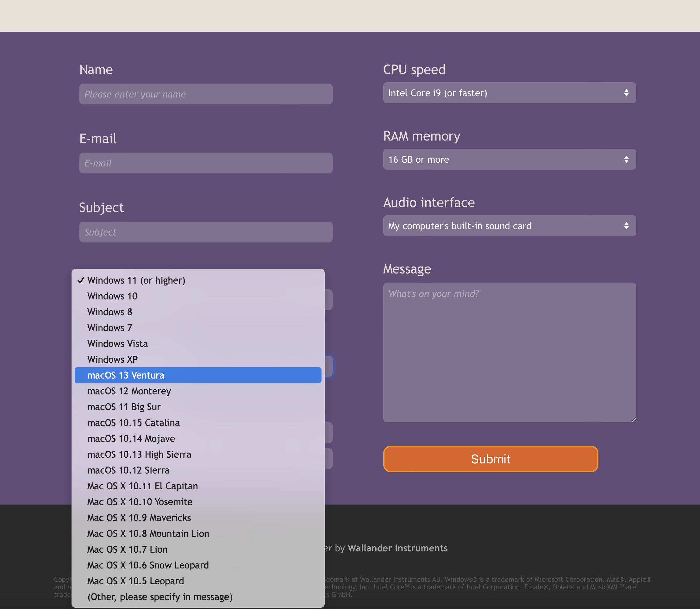Select Mac OS X 10.11 El Capitan
Screen dimensions: 700x609
(x=142, y=486)
